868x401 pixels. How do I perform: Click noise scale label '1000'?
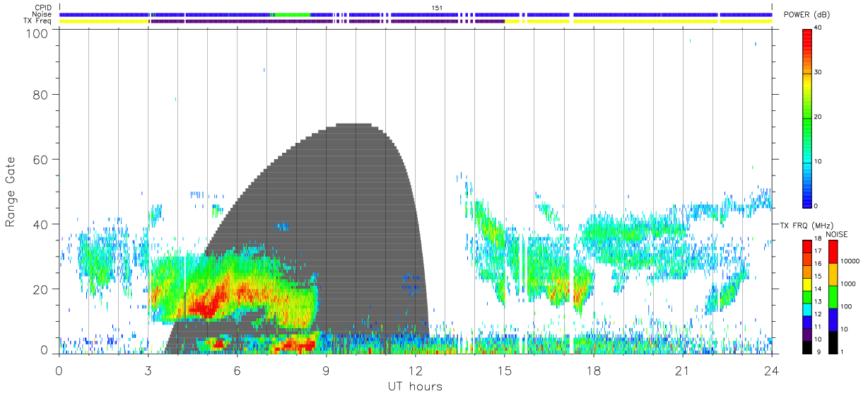tap(848, 284)
